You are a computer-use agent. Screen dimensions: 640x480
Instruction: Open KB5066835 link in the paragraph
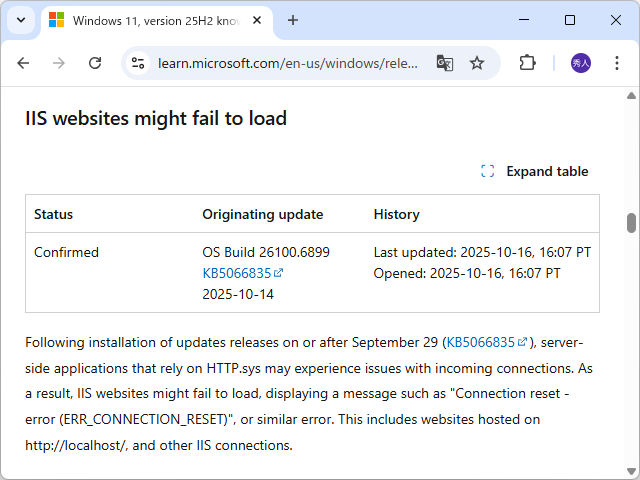click(x=482, y=342)
